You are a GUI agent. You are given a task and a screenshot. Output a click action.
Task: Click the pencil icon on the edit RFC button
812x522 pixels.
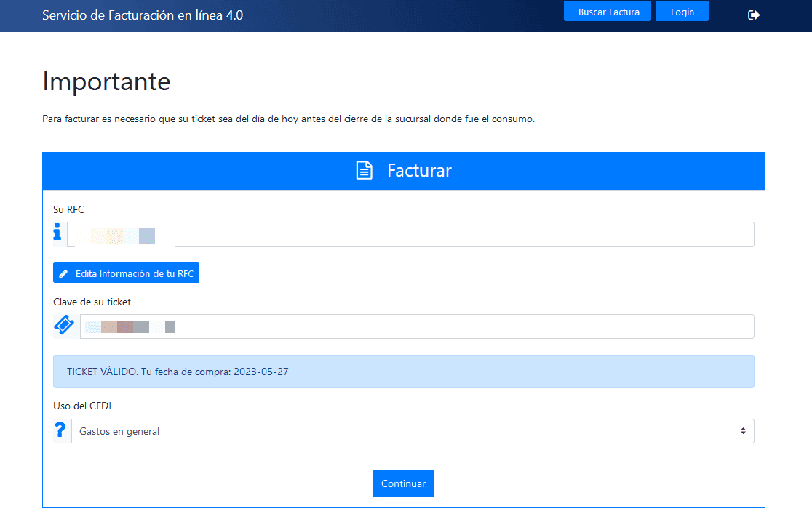click(63, 273)
